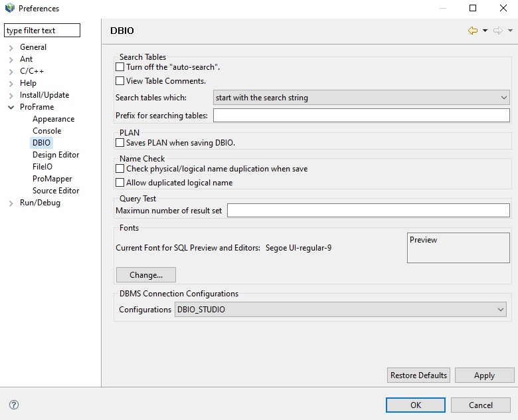The width and height of the screenshot is (518, 420).
Task: Select Design Editor preference page
Action: (x=56, y=155)
